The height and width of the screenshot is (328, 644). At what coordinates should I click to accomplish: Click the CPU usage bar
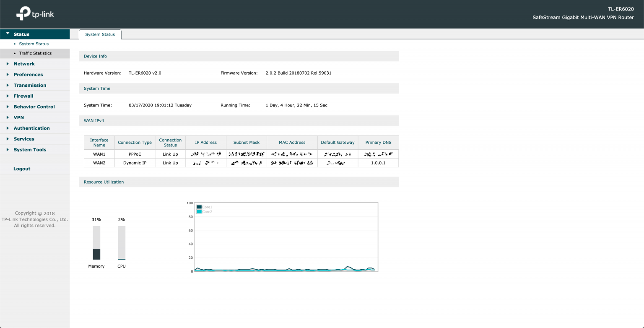pos(122,243)
